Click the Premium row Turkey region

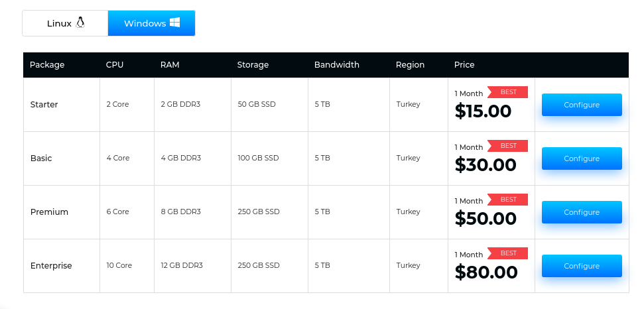pos(409,212)
